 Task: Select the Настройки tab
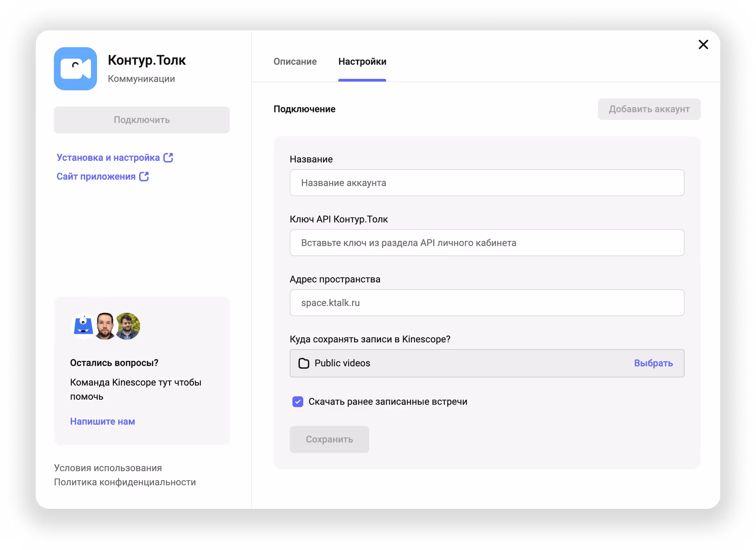point(362,61)
